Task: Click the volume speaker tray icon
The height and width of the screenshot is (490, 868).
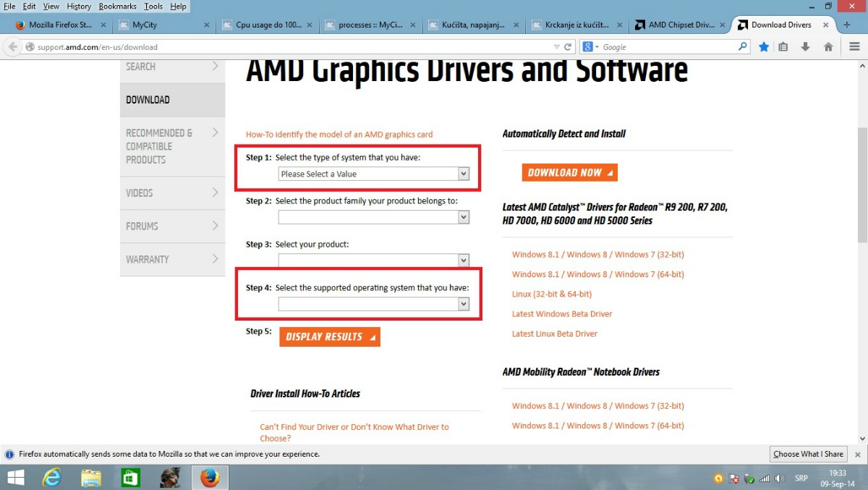Action: 779,478
